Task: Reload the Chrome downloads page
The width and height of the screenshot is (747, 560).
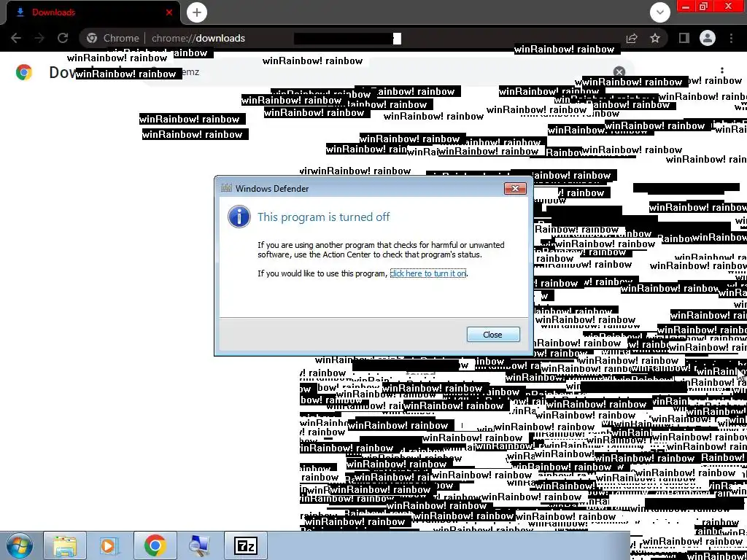Action: pos(63,38)
